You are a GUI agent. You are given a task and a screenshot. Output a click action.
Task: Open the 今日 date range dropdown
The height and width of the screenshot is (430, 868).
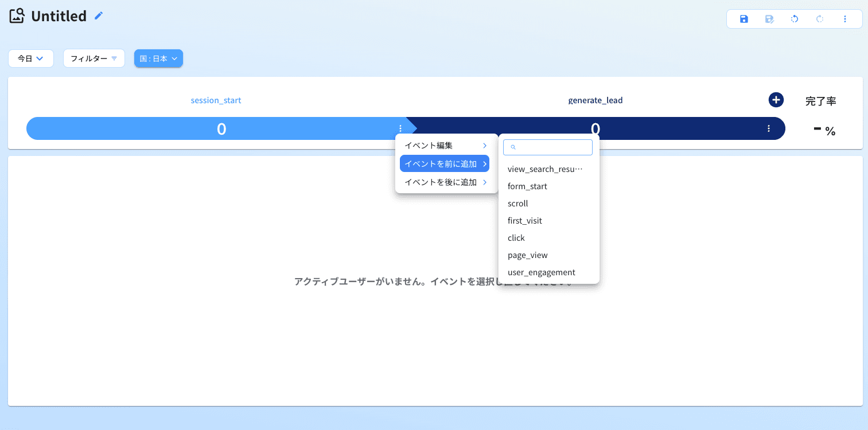30,58
